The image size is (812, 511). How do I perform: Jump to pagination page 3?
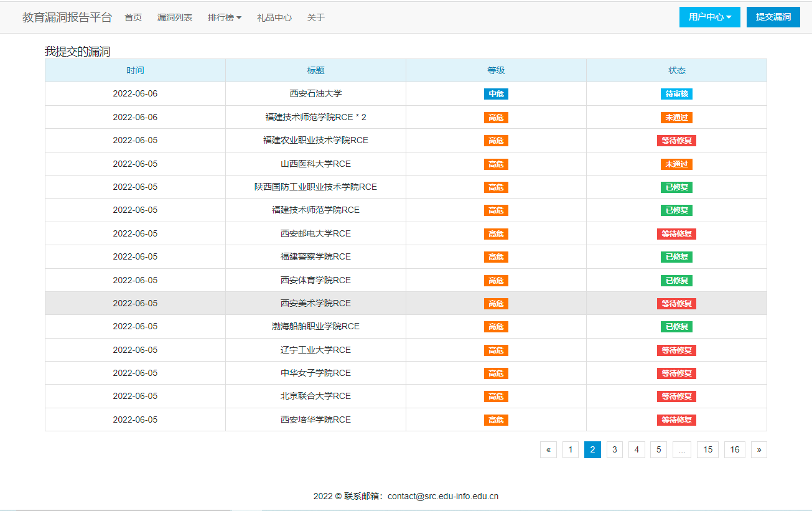[615, 449]
